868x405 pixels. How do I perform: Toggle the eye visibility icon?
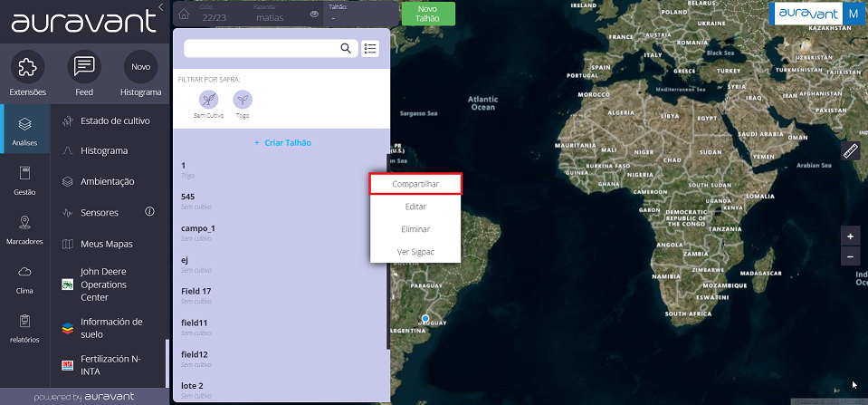pyautogui.click(x=314, y=14)
